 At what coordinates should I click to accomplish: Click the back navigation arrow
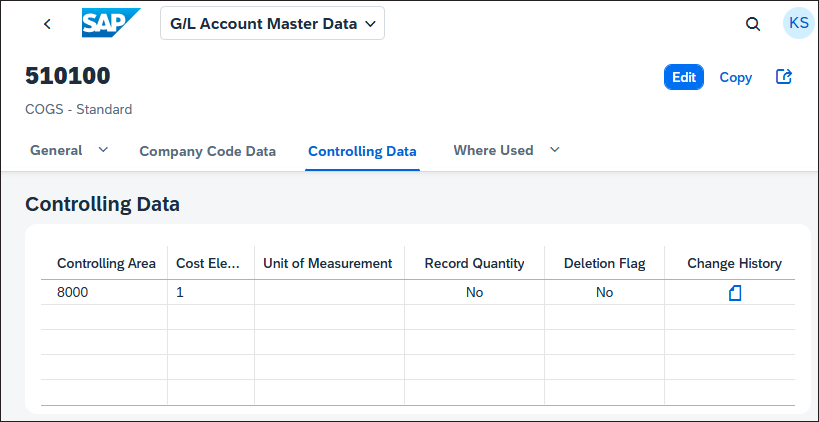pos(47,24)
